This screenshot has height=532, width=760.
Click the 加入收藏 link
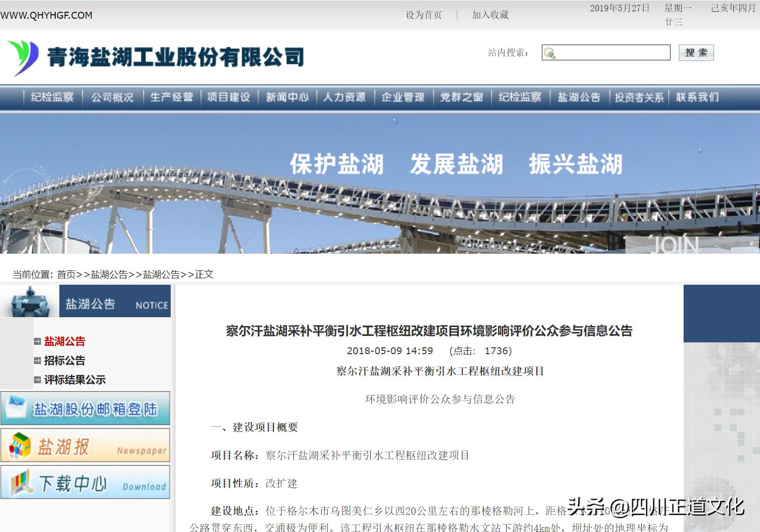click(x=490, y=15)
